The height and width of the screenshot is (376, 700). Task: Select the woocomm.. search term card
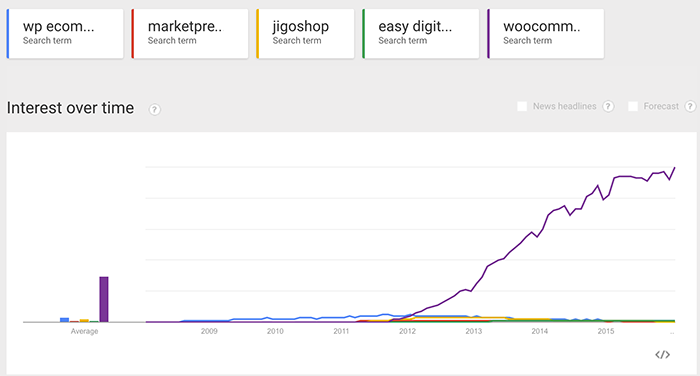tap(546, 33)
